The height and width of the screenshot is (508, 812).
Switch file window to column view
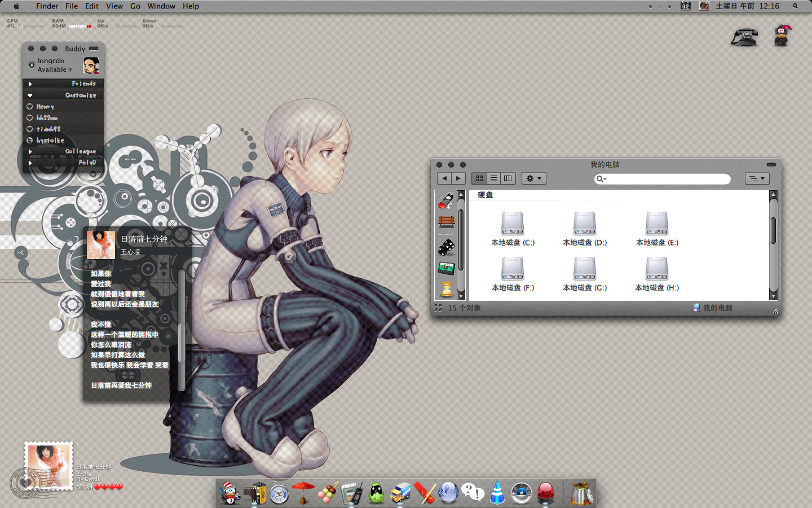pos(507,178)
